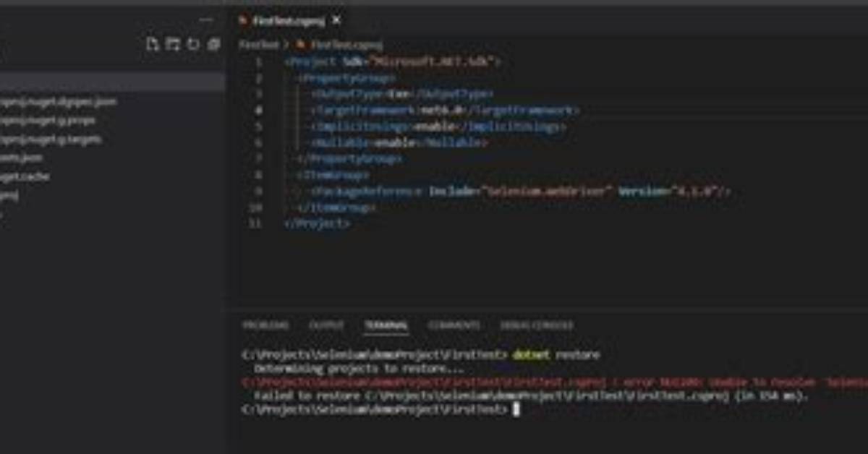Screen dimensions: 868x454
Task: Close the FirstTest.csproj editor tab
Action: [x=336, y=22]
